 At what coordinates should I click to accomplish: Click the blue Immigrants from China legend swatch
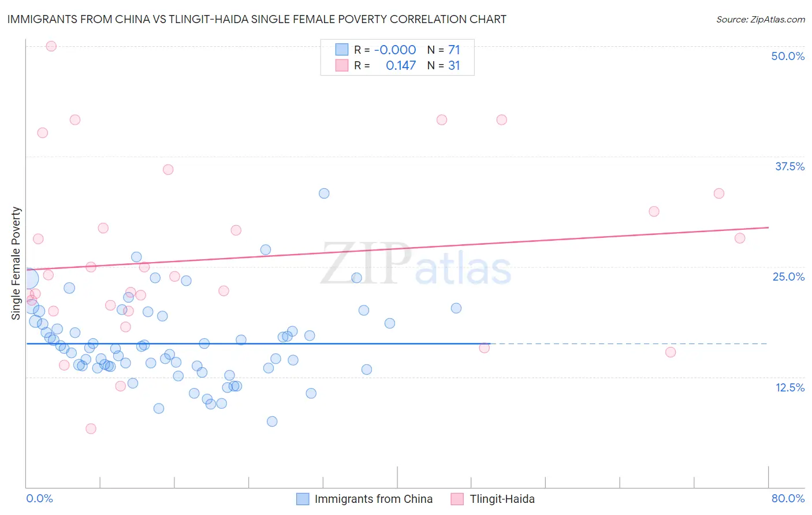point(303,499)
